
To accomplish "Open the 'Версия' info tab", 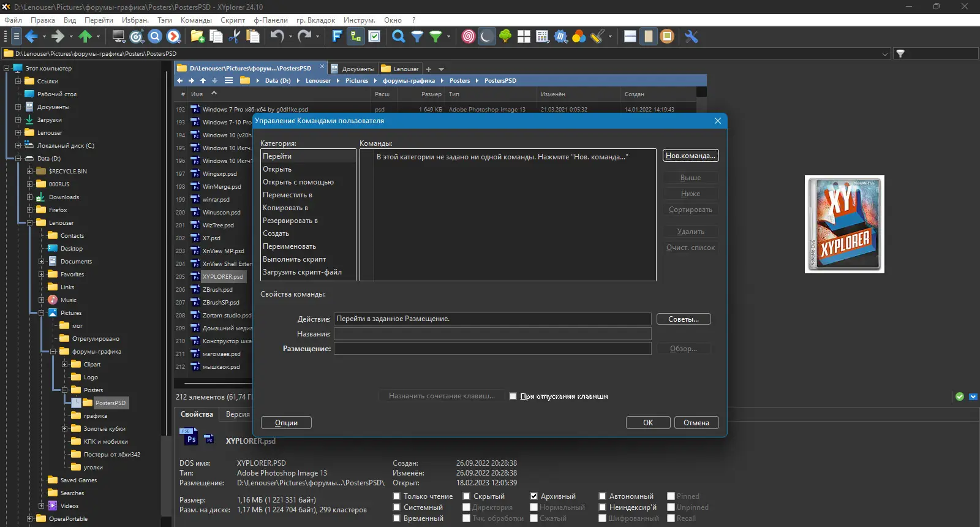I will (x=238, y=414).
